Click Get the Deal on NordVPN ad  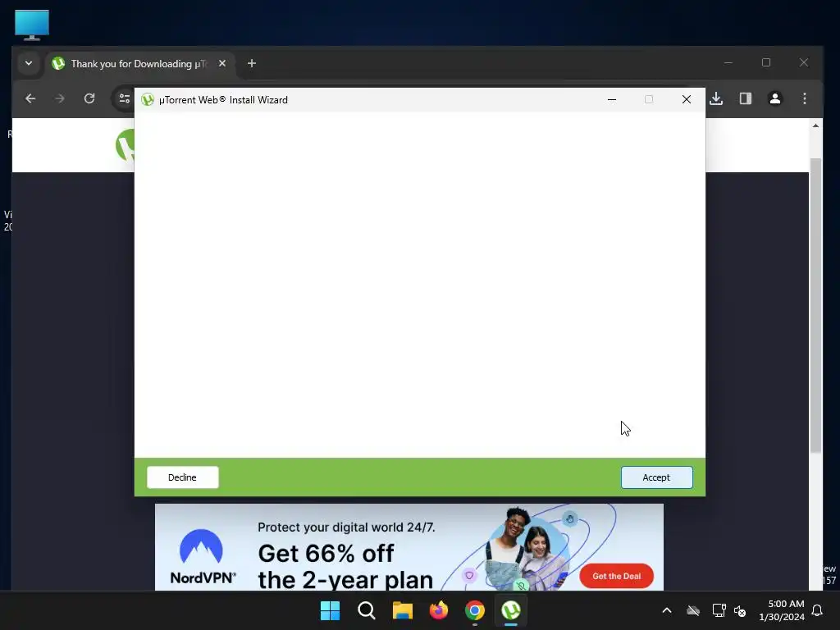click(616, 576)
